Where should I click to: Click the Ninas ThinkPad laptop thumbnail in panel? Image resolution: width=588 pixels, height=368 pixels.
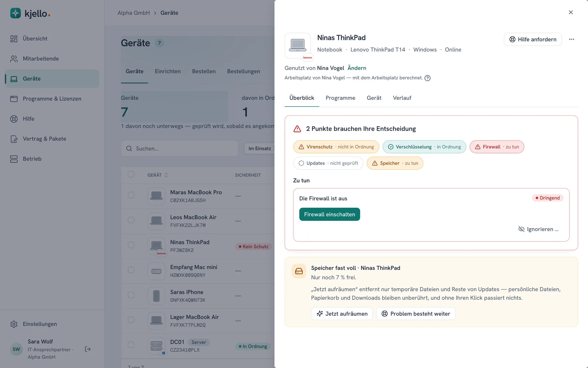(x=298, y=46)
